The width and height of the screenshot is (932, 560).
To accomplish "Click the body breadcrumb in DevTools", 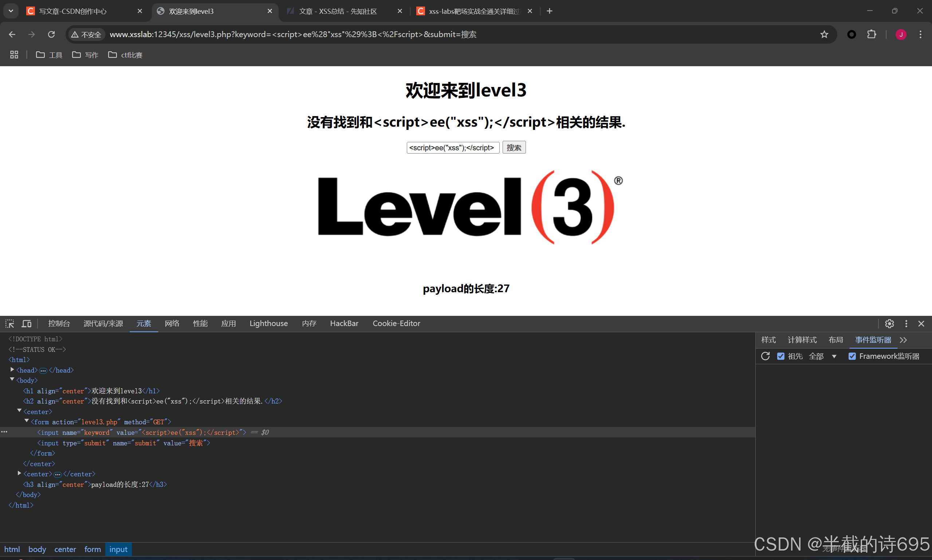I will [37, 549].
